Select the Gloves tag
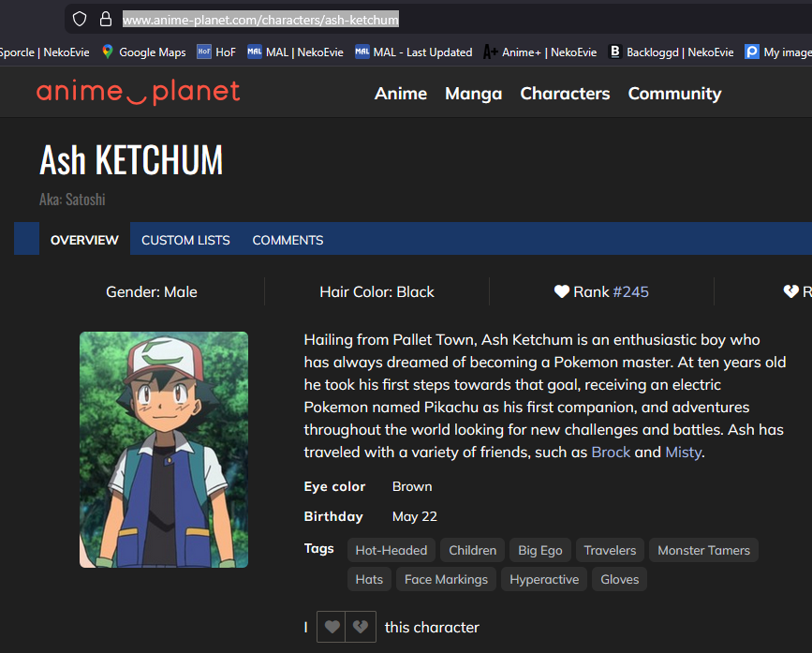Viewport: 812px width, 653px height. tap(620, 579)
